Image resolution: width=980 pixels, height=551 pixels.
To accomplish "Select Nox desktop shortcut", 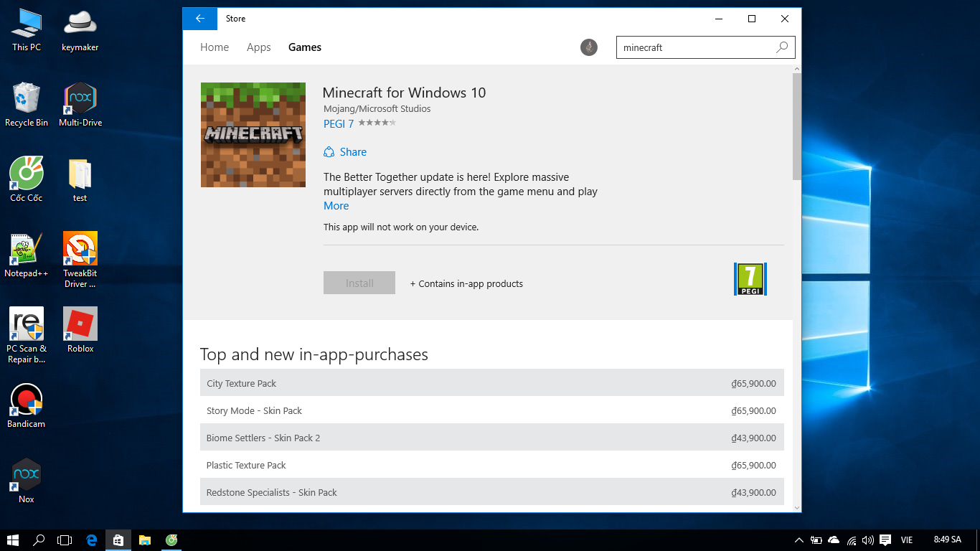I will (27, 482).
